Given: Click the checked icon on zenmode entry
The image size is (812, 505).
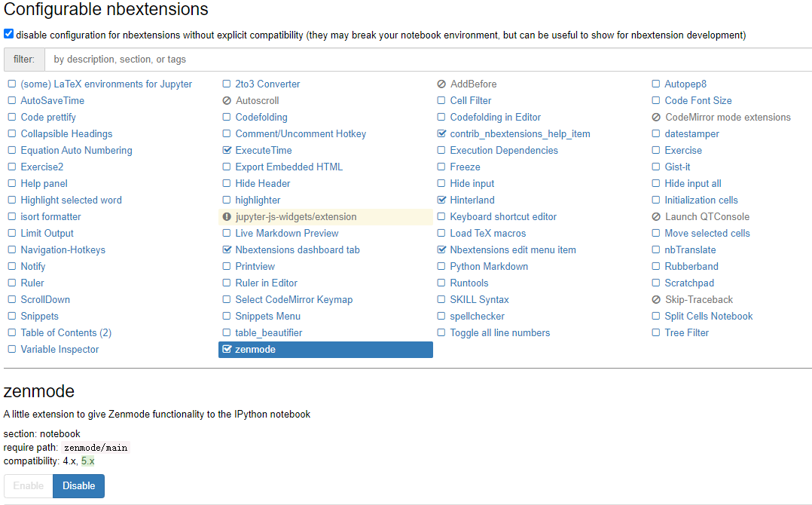Looking at the screenshot, I should tap(226, 349).
